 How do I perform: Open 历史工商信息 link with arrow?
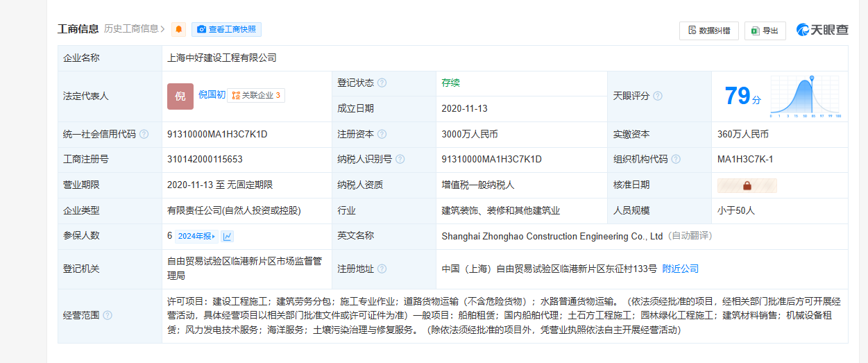pos(135,29)
